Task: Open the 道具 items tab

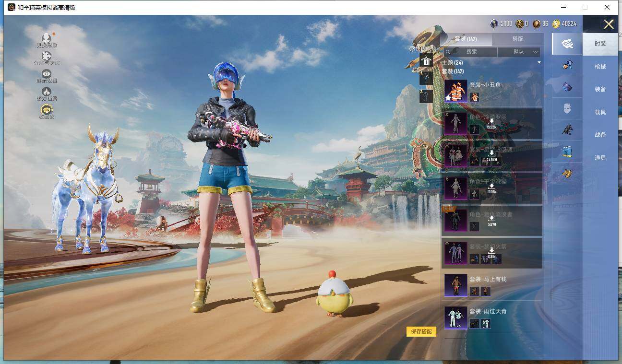Action: click(x=600, y=158)
